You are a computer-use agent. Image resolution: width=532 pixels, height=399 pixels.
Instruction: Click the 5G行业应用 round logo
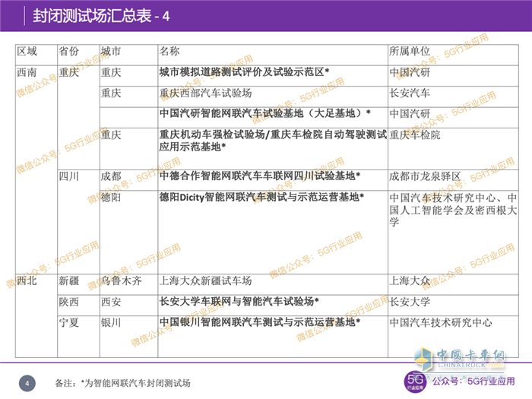[415, 382]
